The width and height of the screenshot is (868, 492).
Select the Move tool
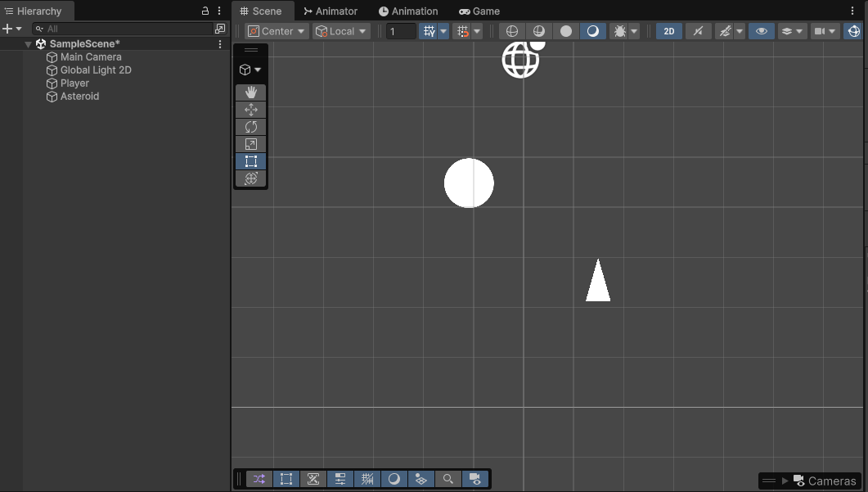pos(251,110)
